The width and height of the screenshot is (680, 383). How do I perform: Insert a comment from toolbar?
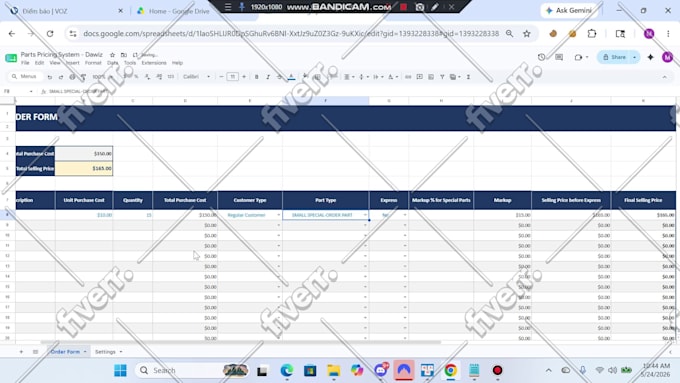pos(419,77)
